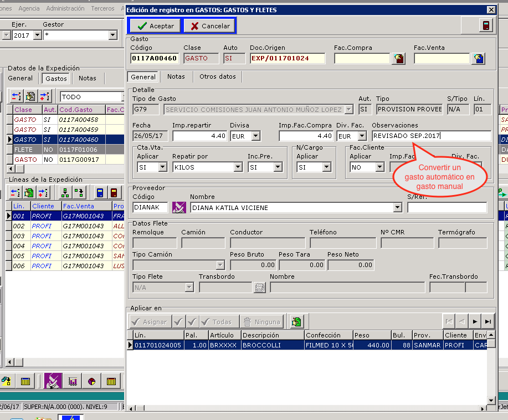Screen dimensions: 508x420
Task: Open the Notas tab in the dialog
Action: 176,77
